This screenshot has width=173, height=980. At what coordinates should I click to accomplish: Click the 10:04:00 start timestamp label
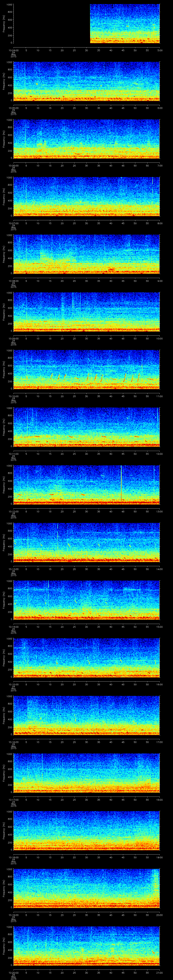[x=13, y=50]
